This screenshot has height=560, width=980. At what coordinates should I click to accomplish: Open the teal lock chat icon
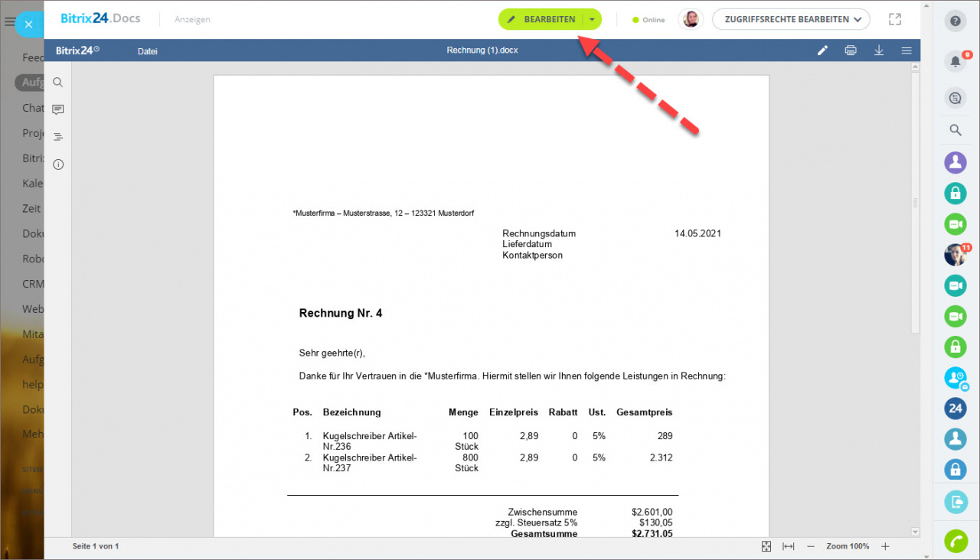pos(955,194)
